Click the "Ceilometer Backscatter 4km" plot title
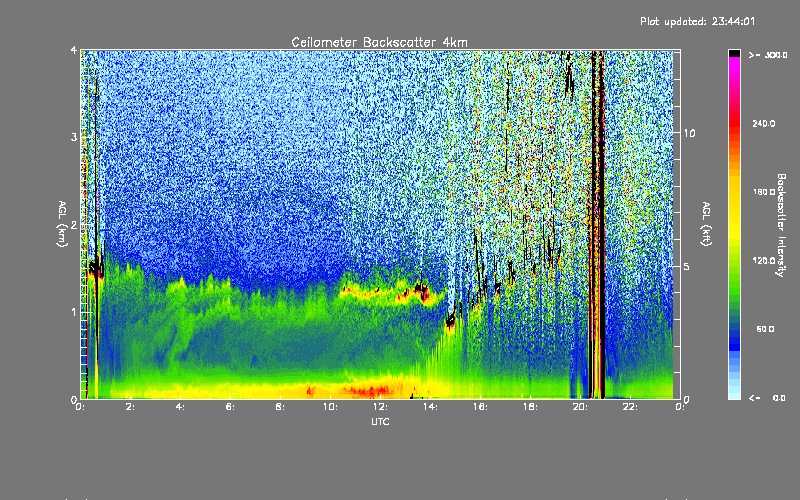This screenshot has height=500, width=800. click(x=379, y=42)
